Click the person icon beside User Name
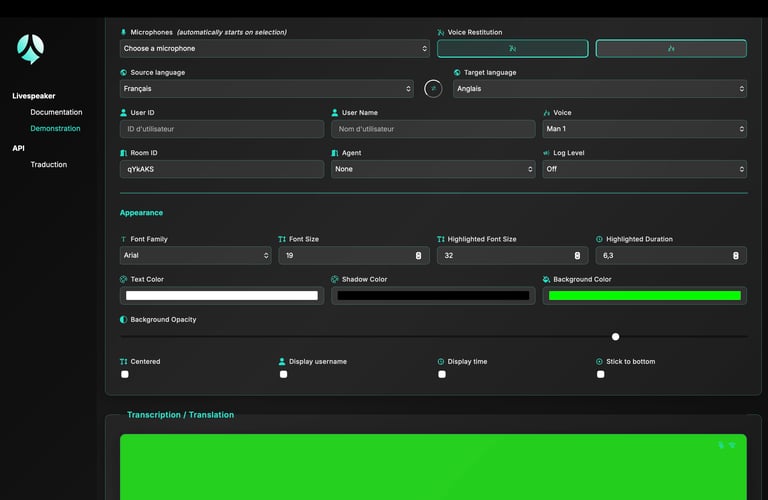This screenshot has width=768, height=500. (335, 113)
